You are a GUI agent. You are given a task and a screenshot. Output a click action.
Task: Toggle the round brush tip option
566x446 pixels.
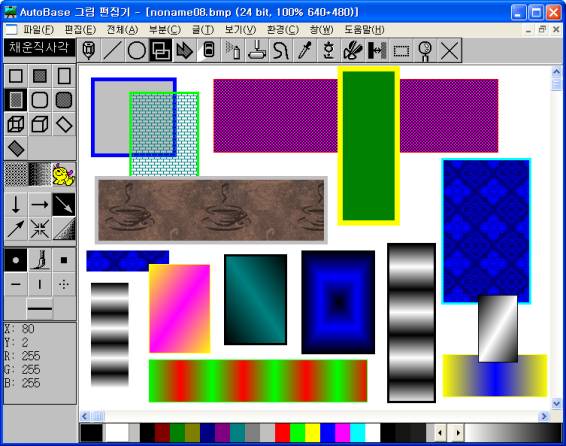(16, 260)
